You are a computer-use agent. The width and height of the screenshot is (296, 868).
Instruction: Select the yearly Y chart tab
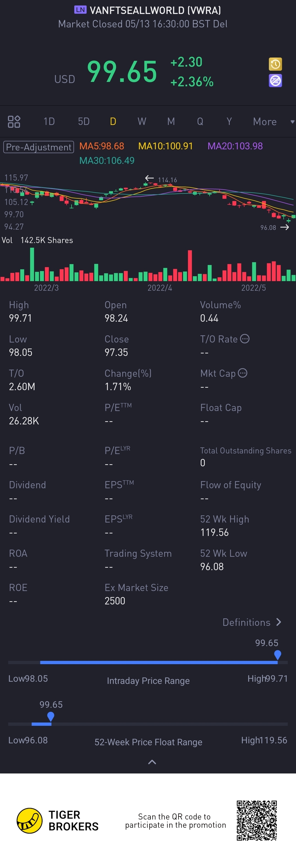229,122
